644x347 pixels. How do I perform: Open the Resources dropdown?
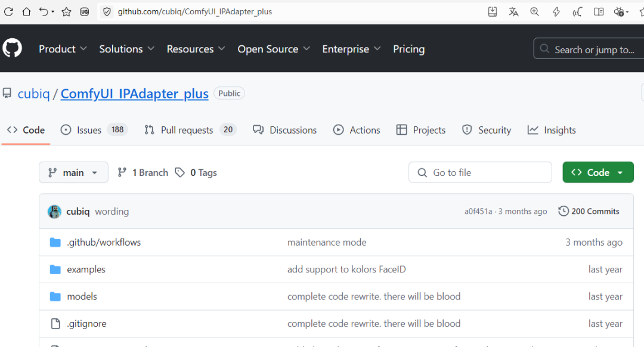tap(196, 49)
